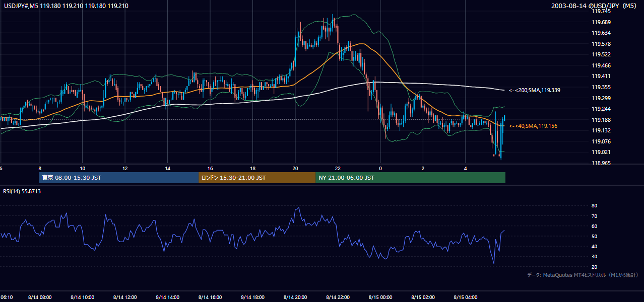The height and width of the screenshot is (302, 644).
Task: Click the 200 SMA label reading 119.339
Action: (x=535, y=91)
